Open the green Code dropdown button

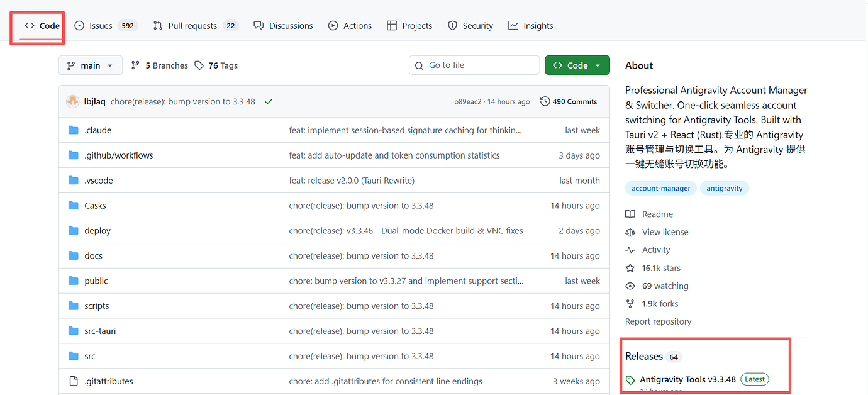[577, 65]
